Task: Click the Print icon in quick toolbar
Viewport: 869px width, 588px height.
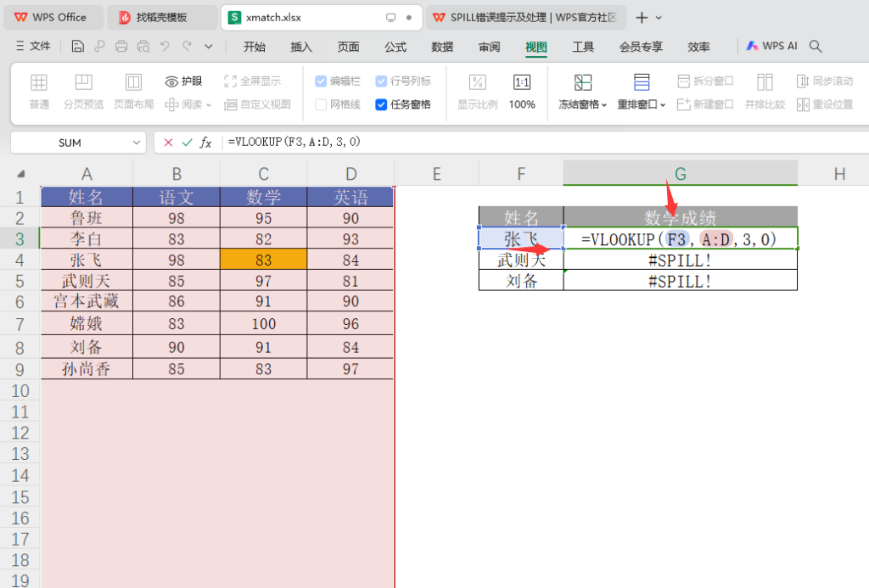Action: (121, 47)
